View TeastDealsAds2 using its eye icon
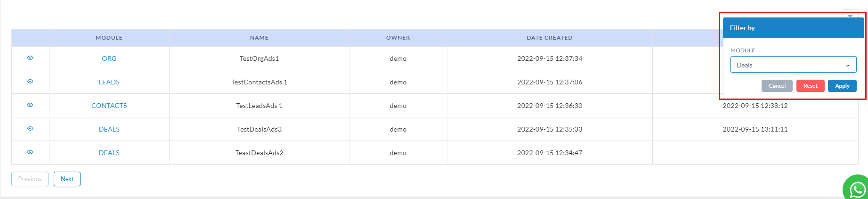Screen dimensions: 868x199 30,152
